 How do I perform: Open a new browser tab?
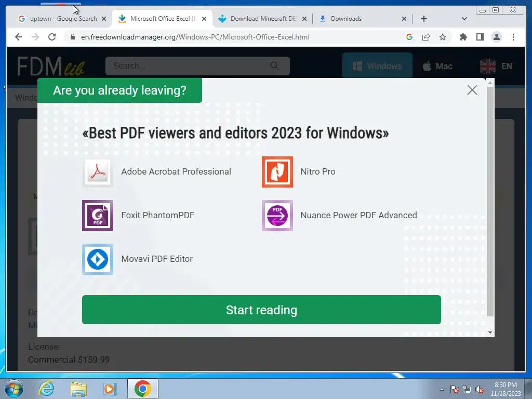click(x=424, y=19)
